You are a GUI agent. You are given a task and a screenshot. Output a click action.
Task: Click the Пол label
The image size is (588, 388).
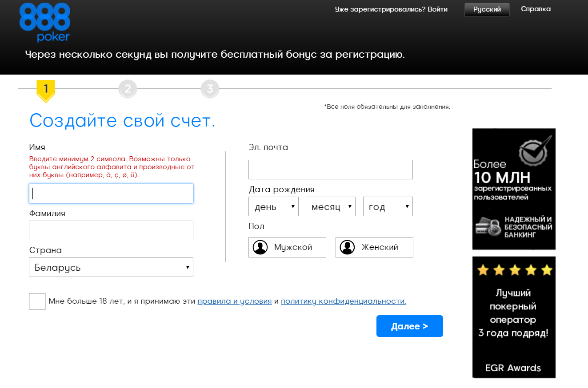click(256, 226)
